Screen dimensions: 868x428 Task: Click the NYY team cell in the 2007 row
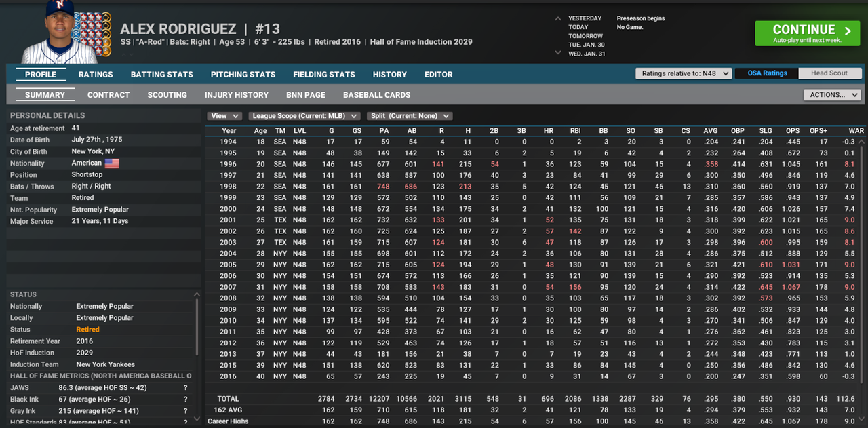[x=280, y=287]
